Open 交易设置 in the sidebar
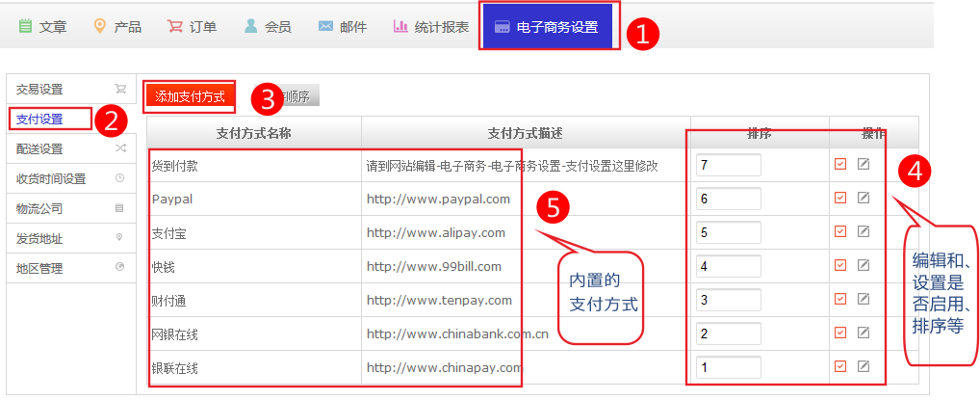The width and height of the screenshot is (980, 400). pyautogui.click(x=71, y=89)
